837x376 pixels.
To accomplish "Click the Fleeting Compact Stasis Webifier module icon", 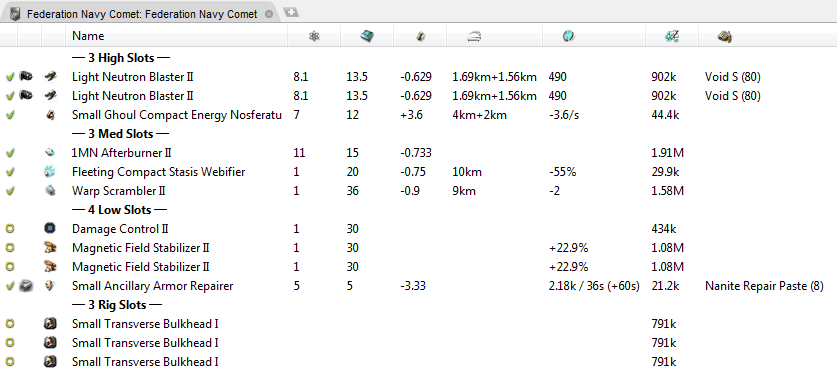I will (x=50, y=172).
